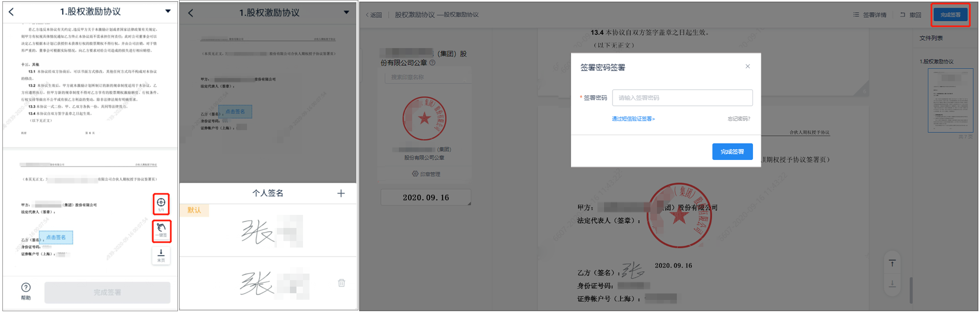980x314 pixels.
Task: Click 忘记密码? link
Action: (x=739, y=119)
